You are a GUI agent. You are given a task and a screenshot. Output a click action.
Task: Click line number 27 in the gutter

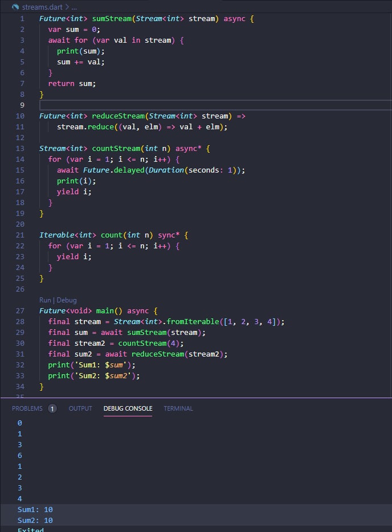pyautogui.click(x=20, y=311)
